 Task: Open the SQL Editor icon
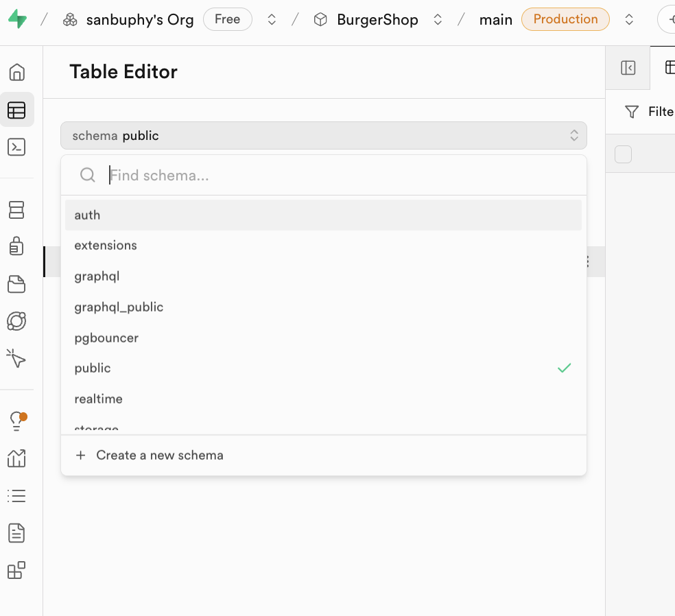[x=16, y=147]
